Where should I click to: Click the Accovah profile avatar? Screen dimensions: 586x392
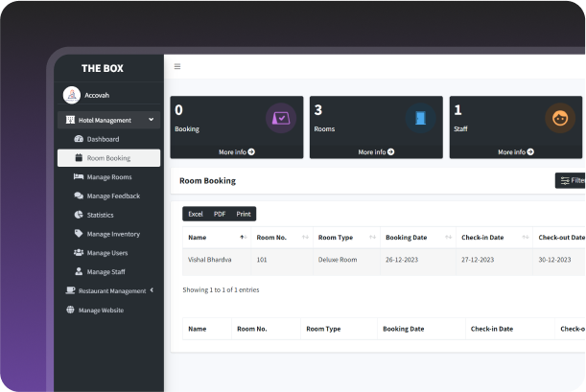tap(71, 95)
